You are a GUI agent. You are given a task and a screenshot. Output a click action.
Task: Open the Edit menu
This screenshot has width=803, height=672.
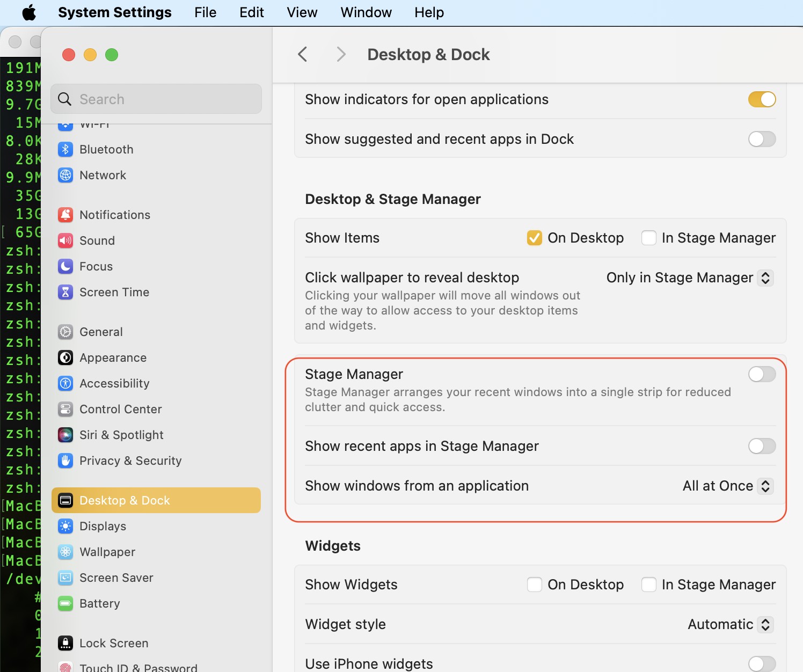click(x=252, y=12)
